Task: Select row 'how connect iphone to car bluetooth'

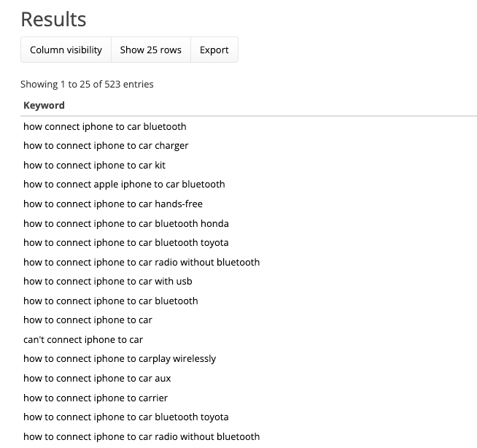Action: (104, 126)
